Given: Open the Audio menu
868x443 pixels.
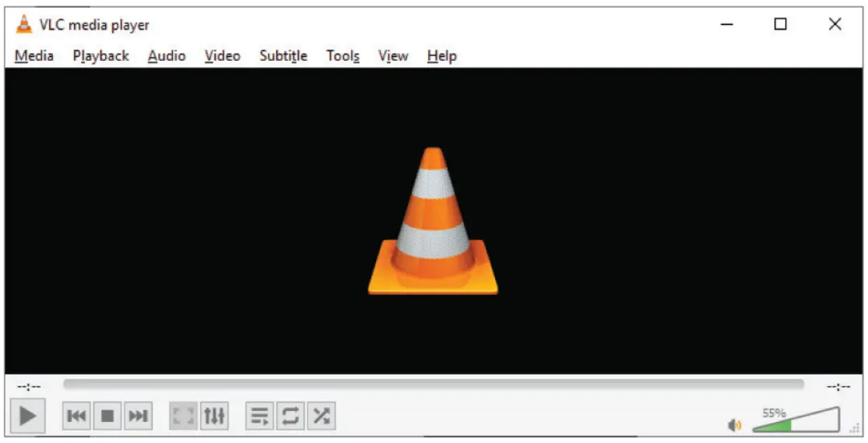Looking at the screenshot, I should (167, 56).
